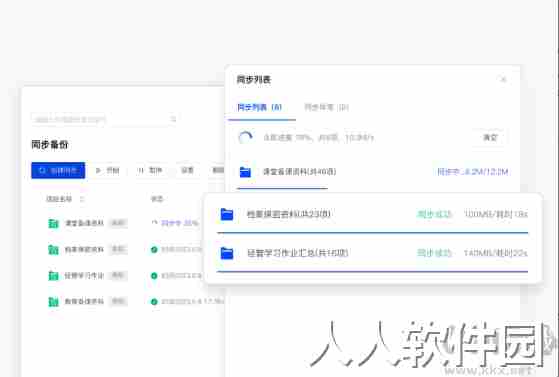Click the blue create-sync-task button

tap(58, 170)
